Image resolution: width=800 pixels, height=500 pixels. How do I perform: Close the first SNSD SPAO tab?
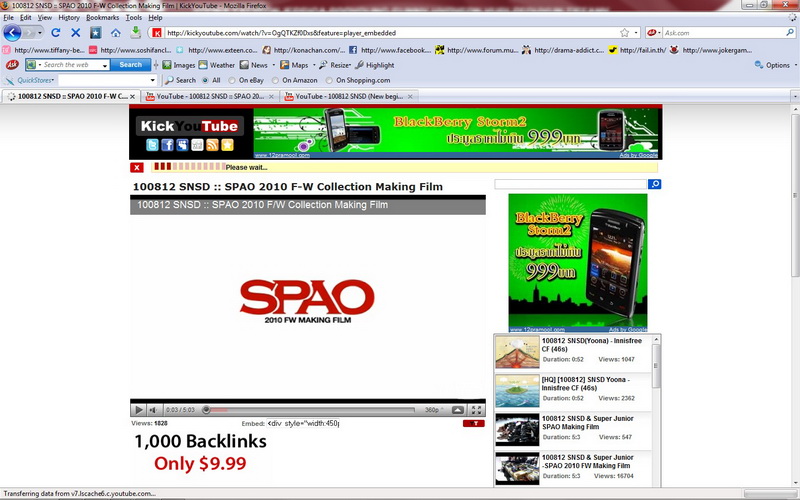pos(132,96)
